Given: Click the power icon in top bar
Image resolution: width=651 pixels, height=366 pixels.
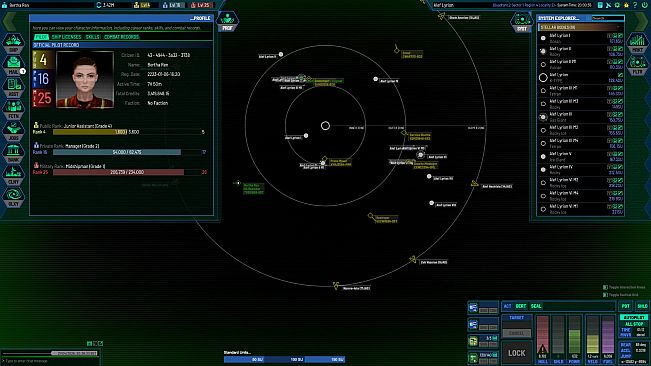Looking at the screenshot, I should tap(644, 5).
